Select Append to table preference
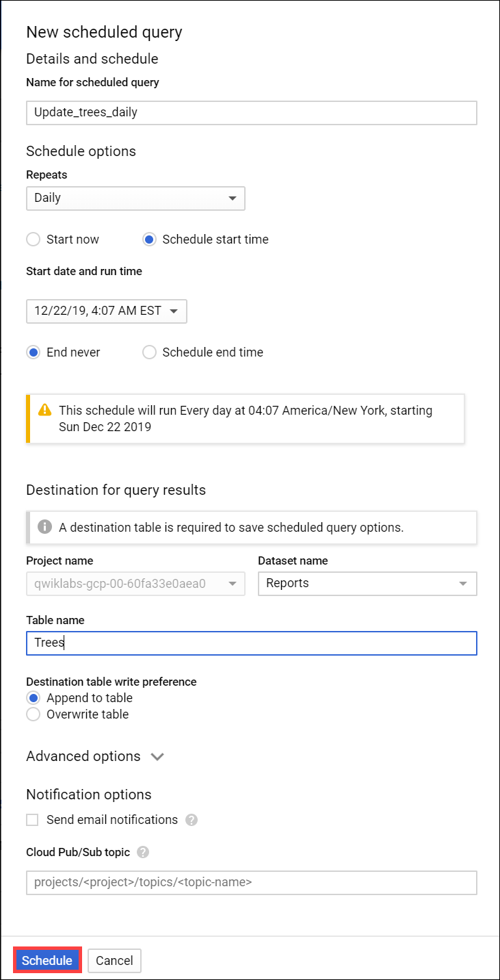Screen dimensions: 500x980 pos(33,697)
